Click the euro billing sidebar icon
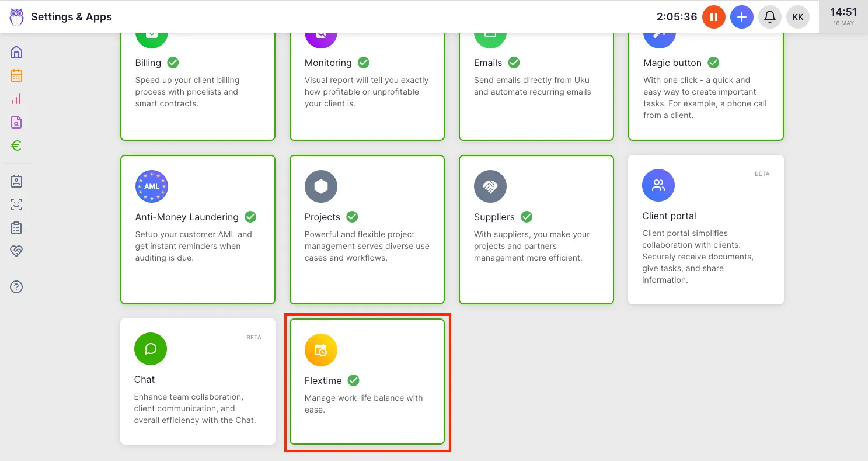Image resolution: width=868 pixels, height=461 pixels. tap(16, 146)
